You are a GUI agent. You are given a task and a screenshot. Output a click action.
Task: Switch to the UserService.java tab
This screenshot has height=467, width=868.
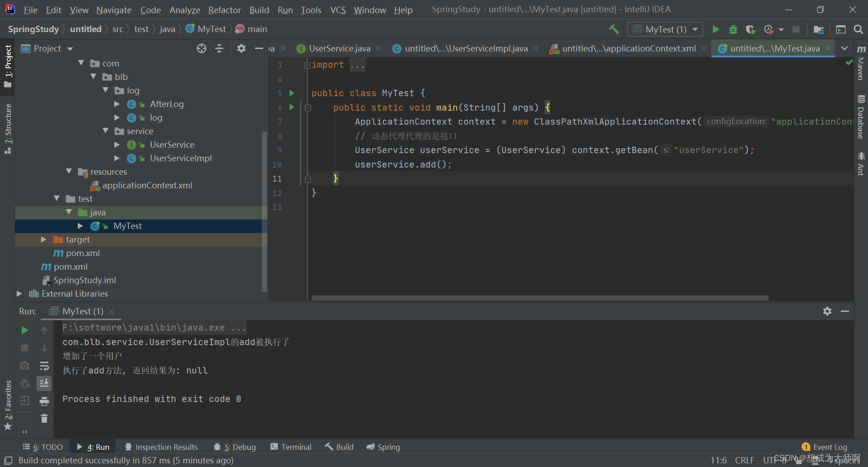(x=340, y=48)
